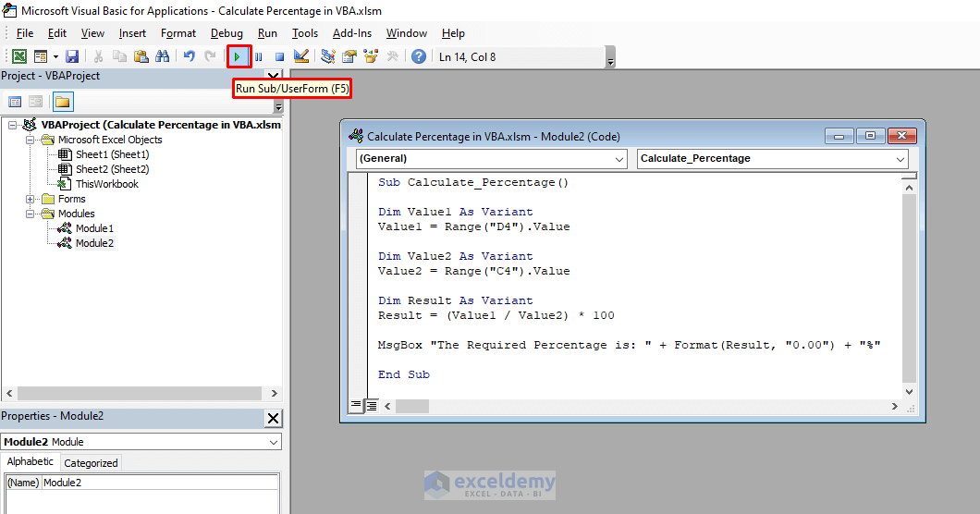The height and width of the screenshot is (514, 980).
Task: Select ThisWorkbook in project tree
Action: (107, 184)
